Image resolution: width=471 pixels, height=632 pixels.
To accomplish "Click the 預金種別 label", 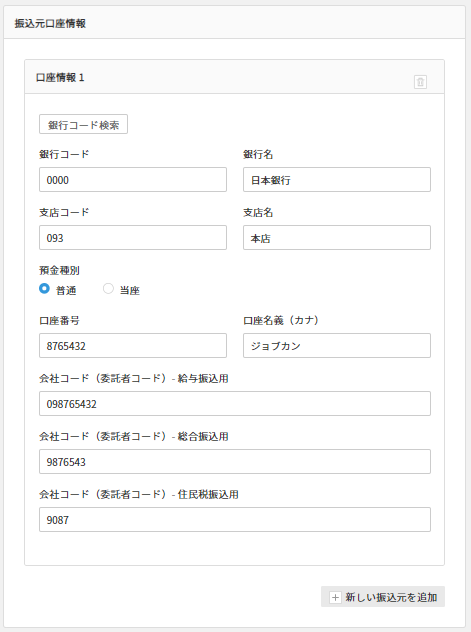I will pos(59,270).
